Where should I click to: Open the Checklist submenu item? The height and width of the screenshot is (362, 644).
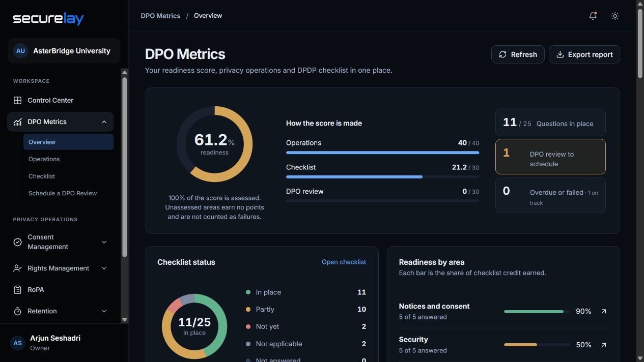tap(68, 176)
